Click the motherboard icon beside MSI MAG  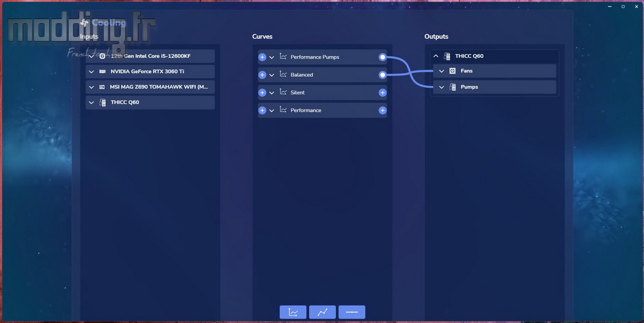[103, 87]
